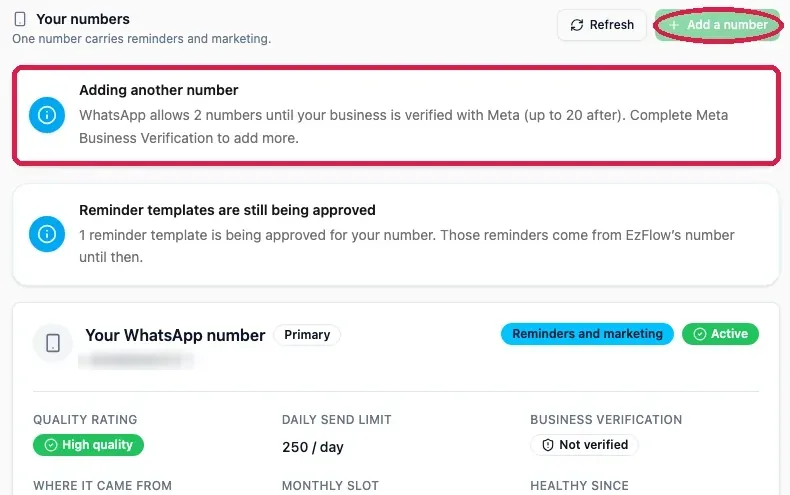
Task: Click the checkmark icon in Active badge
Action: [x=700, y=334]
